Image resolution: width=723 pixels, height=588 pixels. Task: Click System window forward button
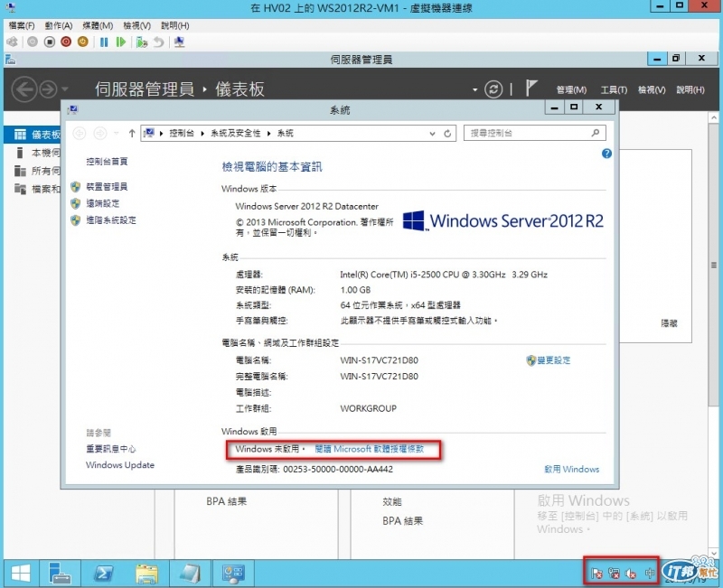[x=99, y=133]
